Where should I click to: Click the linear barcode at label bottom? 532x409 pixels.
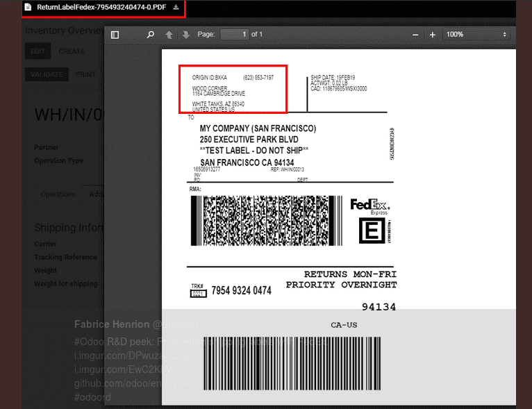[x=292, y=363]
